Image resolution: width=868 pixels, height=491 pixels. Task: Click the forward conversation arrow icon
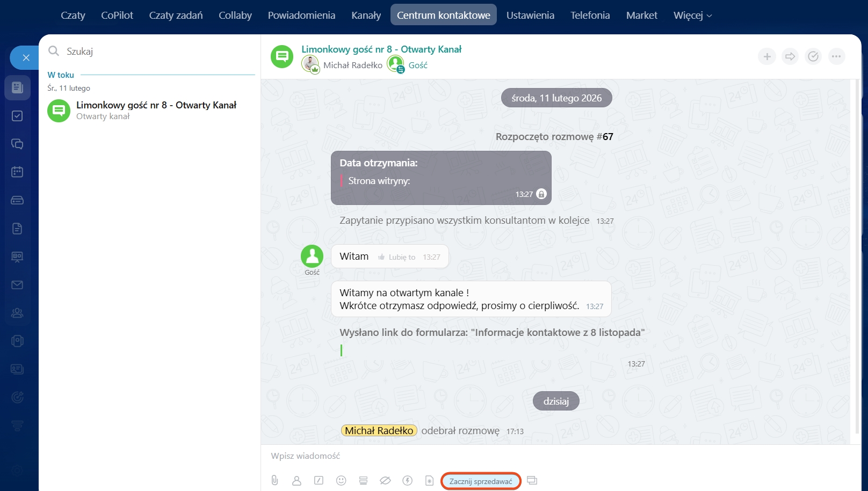pyautogui.click(x=790, y=56)
